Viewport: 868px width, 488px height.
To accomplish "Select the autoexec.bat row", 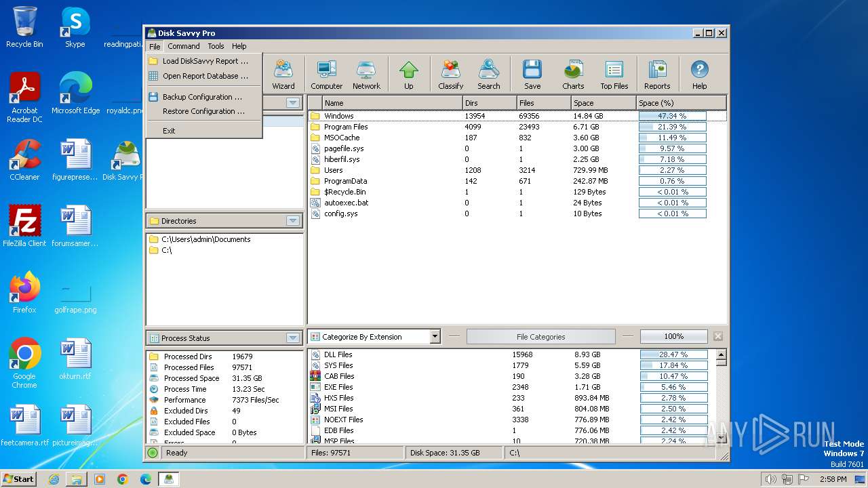I will click(517, 203).
